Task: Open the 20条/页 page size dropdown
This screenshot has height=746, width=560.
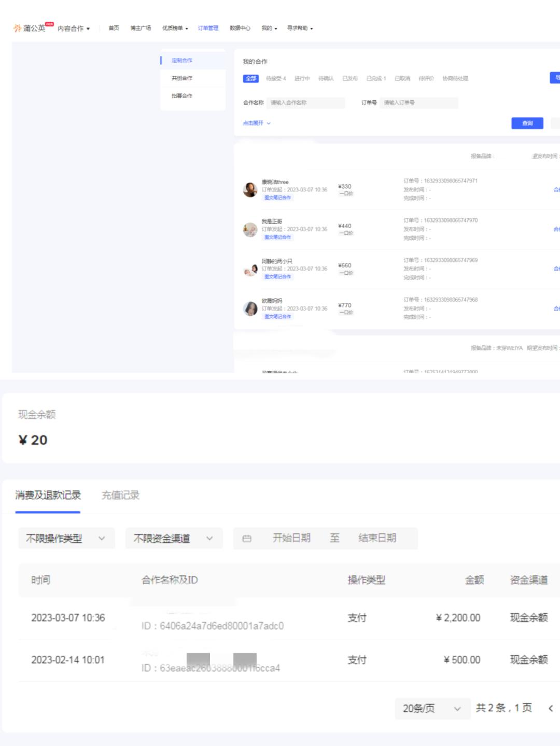Action: pos(432,709)
